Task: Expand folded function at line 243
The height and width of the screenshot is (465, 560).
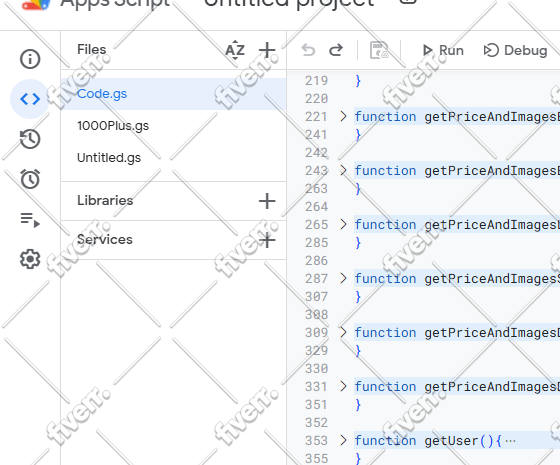Action: tap(343, 170)
